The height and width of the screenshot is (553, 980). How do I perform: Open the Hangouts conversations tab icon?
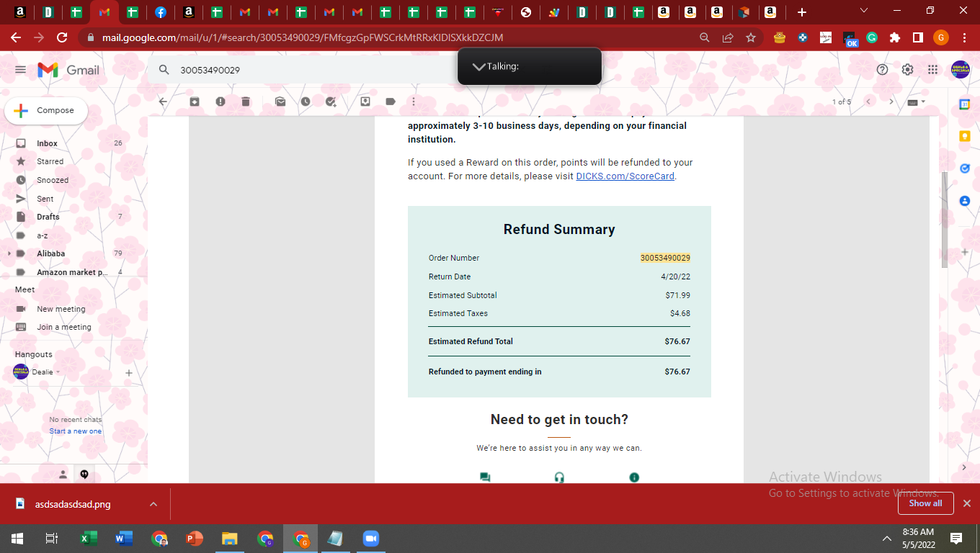pyautogui.click(x=84, y=474)
